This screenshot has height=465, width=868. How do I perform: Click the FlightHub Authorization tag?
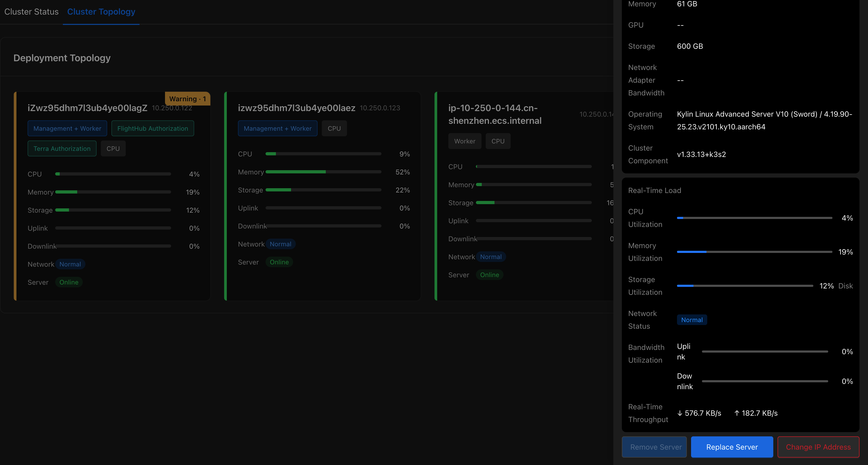153,128
